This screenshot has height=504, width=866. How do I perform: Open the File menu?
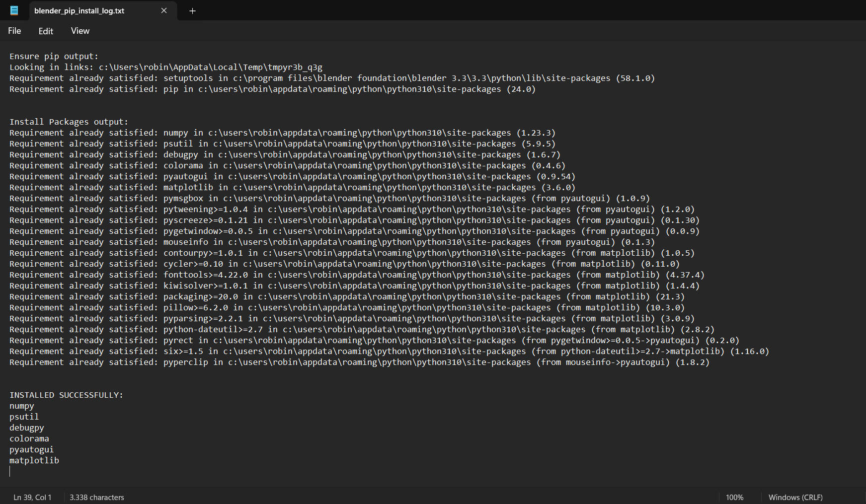14,31
